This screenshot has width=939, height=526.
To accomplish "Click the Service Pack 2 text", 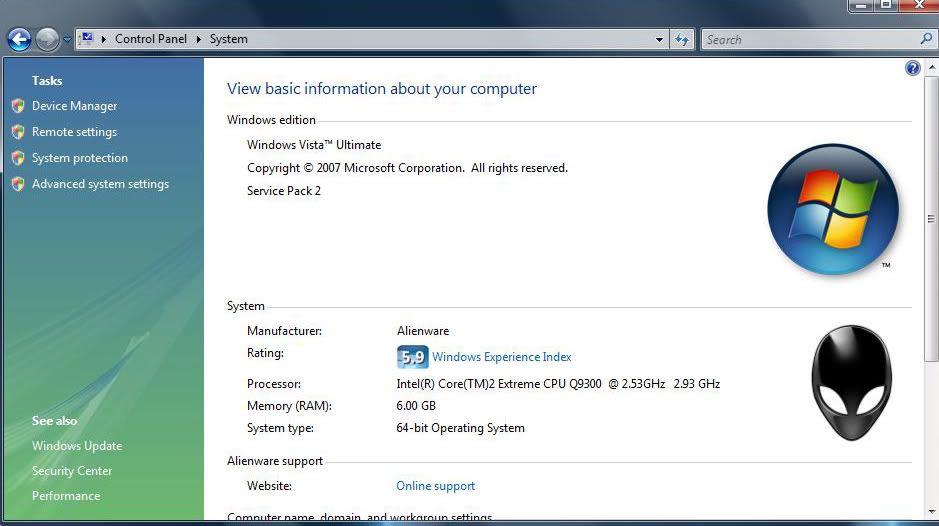I will [x=284, y=191].
